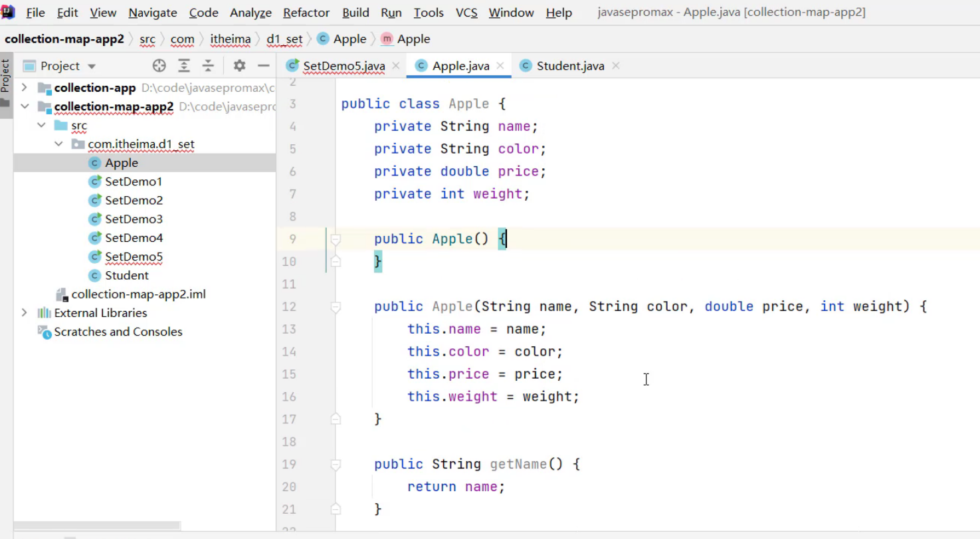This screenshot has height=539, width=980.
Task: Click the fold end marker at line 17
Action: click(x=336, y=419)
